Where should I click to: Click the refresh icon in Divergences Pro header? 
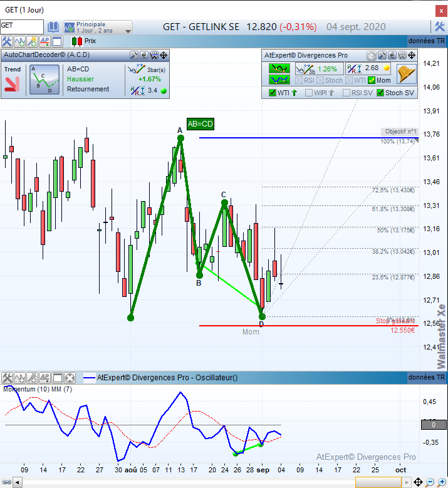tap(372, 56)
